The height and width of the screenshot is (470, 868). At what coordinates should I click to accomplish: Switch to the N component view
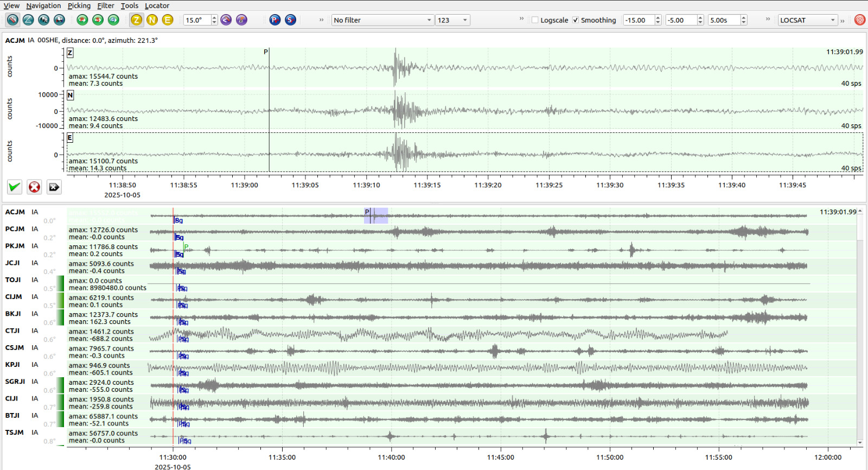coord(152,20)
